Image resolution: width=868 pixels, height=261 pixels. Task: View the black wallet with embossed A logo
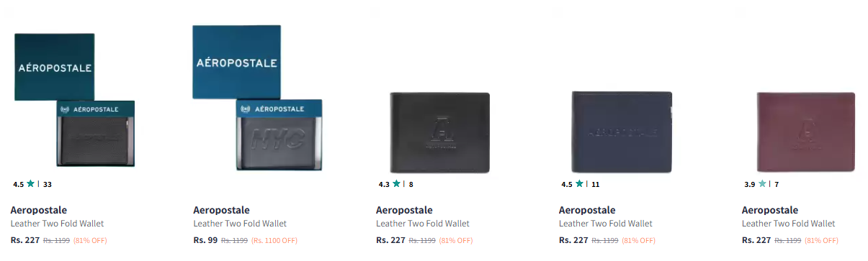(439, 132)
